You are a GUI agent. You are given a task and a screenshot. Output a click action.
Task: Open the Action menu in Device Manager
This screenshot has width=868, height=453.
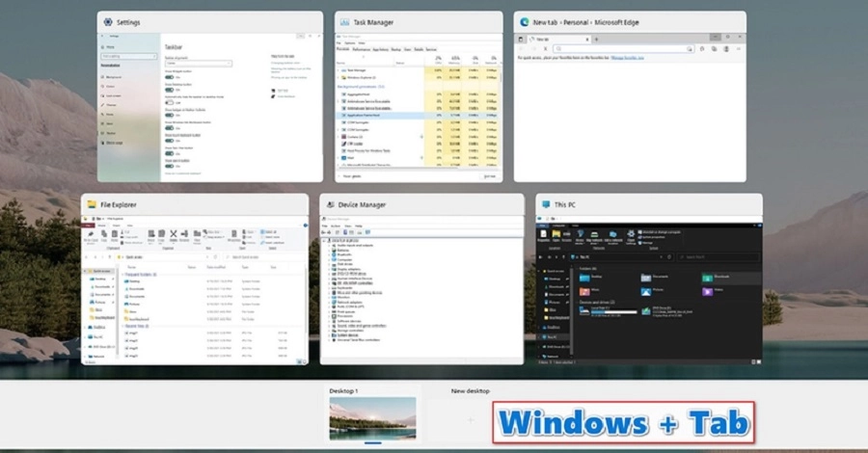336,226
